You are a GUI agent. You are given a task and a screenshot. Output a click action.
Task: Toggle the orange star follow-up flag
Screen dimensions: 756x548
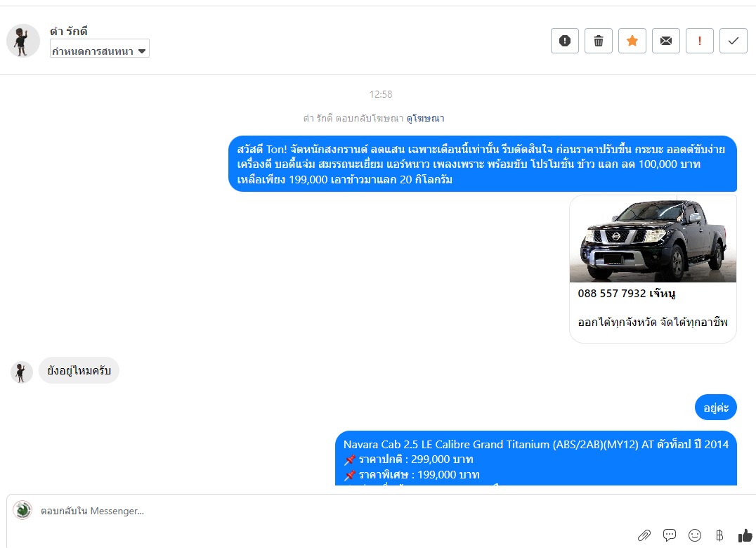coord(632,41)
